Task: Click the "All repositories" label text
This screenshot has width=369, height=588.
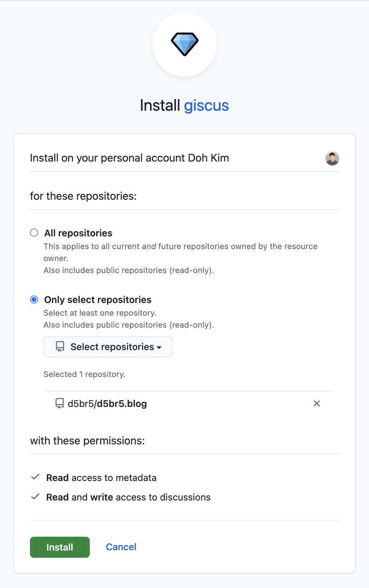Action: [78, 233]
